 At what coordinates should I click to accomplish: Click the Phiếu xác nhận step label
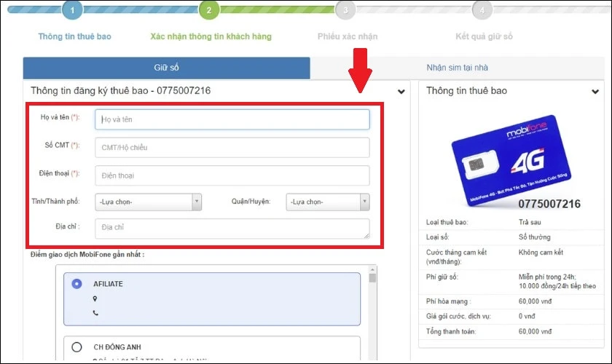point(348,36)
